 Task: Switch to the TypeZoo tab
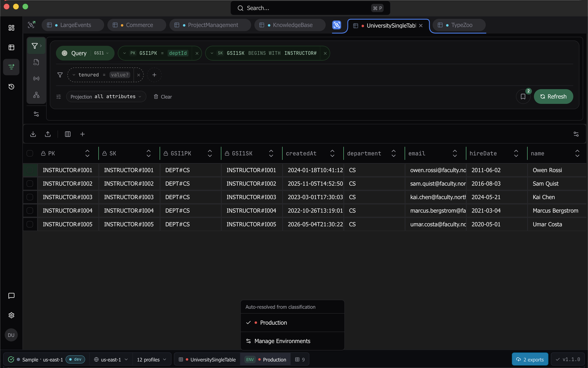coord(459,25)
